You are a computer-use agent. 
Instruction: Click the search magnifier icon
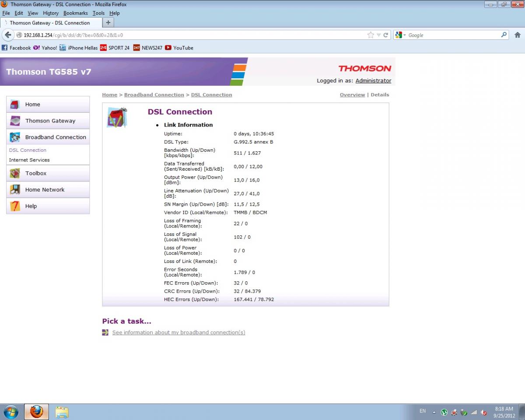pos(504,35)
